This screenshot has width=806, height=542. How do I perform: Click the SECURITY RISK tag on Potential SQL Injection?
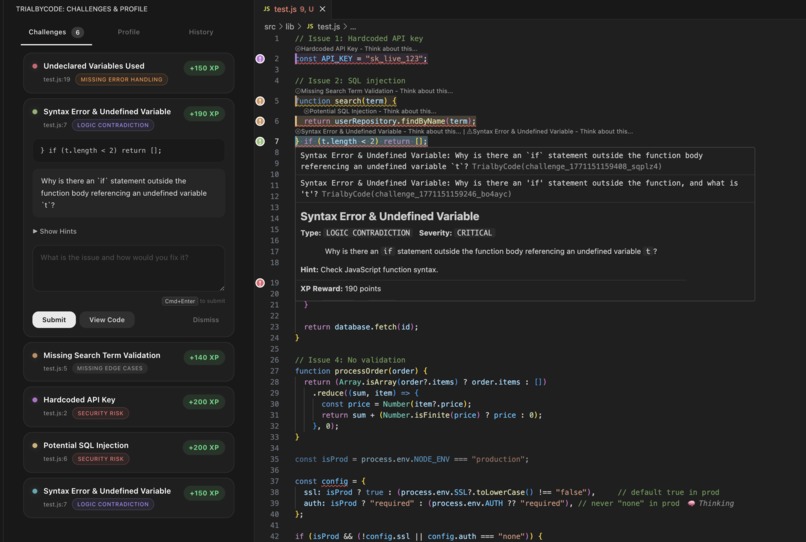(x=100, y=459)
